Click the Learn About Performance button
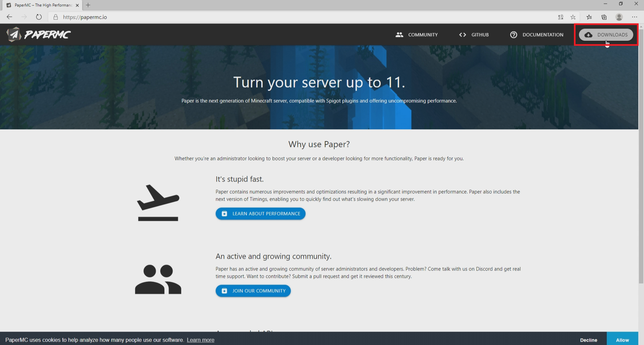Image resolution: width=644 pixels, height=345 pixels. click(x=261, y=214)
